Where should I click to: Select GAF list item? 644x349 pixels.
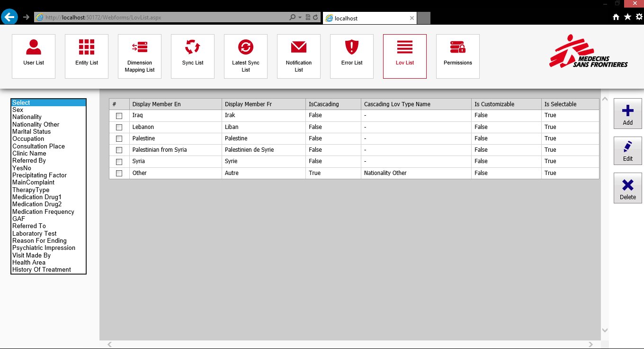coord(48,219)
